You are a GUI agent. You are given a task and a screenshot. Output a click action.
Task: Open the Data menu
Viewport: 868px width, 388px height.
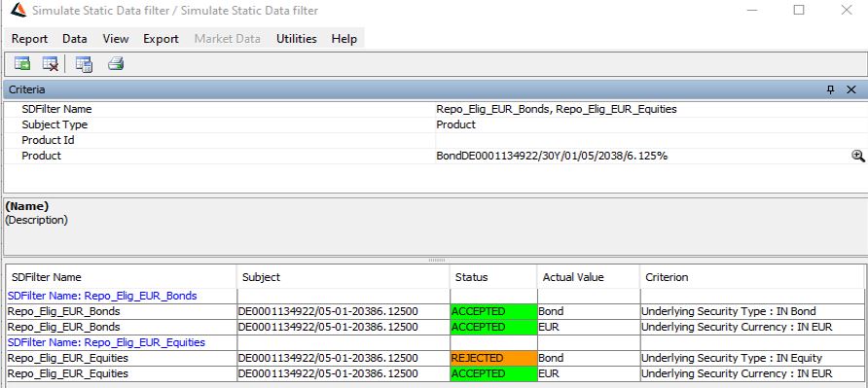tap(75, 39)
